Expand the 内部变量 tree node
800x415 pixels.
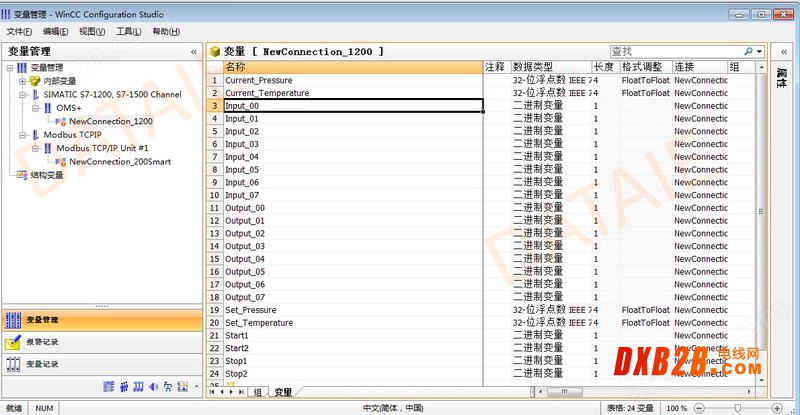[22, 81]
